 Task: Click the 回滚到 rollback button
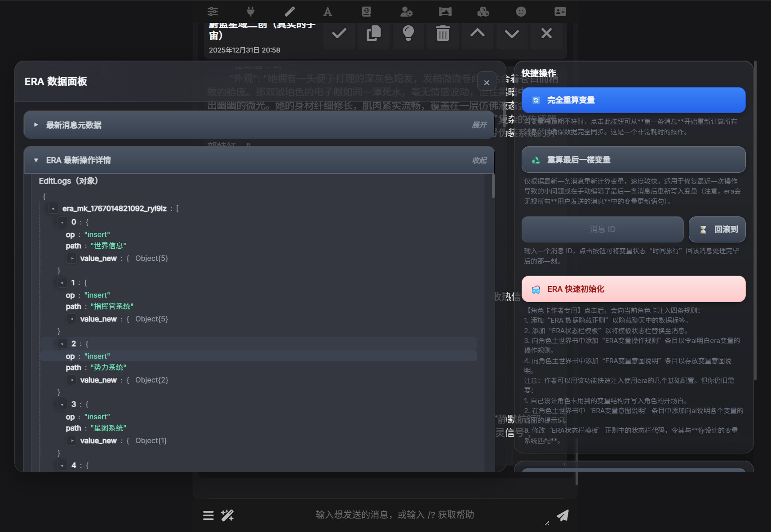[x=717, y=229]
